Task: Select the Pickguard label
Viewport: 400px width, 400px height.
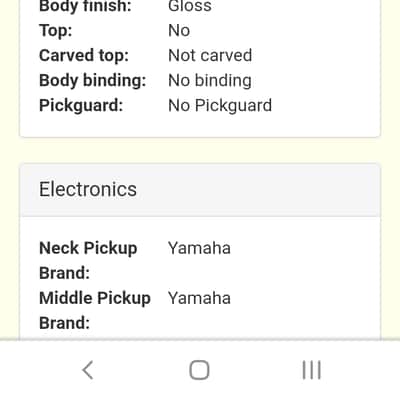Action: [x=81, y=106]
